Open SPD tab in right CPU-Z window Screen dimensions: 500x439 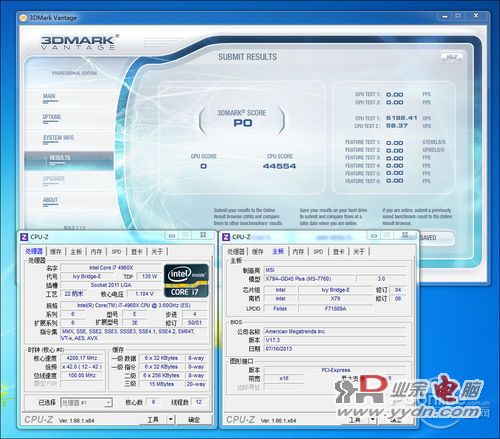click(318, 252)
